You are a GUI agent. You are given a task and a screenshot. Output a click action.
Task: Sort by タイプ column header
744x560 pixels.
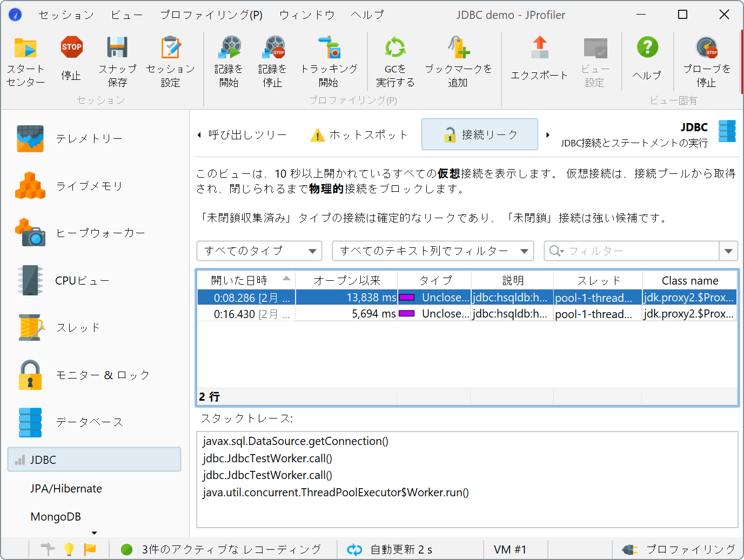click(435, 280)
